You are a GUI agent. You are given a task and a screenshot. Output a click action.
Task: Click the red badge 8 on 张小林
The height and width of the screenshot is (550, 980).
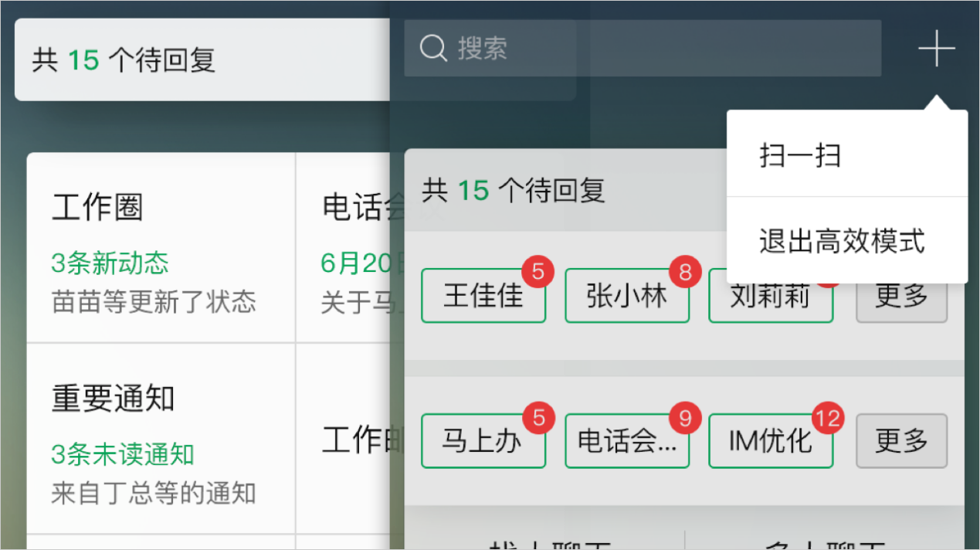coord(684,273)
